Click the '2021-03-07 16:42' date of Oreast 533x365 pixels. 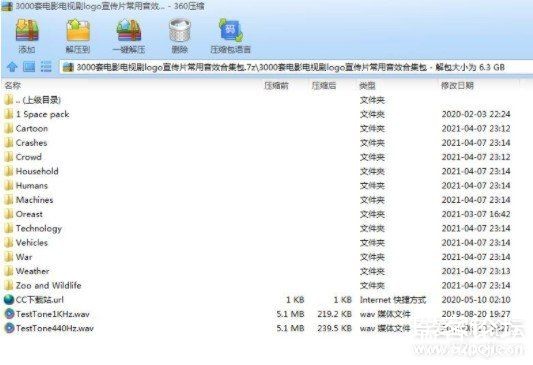tap(476, 214)
